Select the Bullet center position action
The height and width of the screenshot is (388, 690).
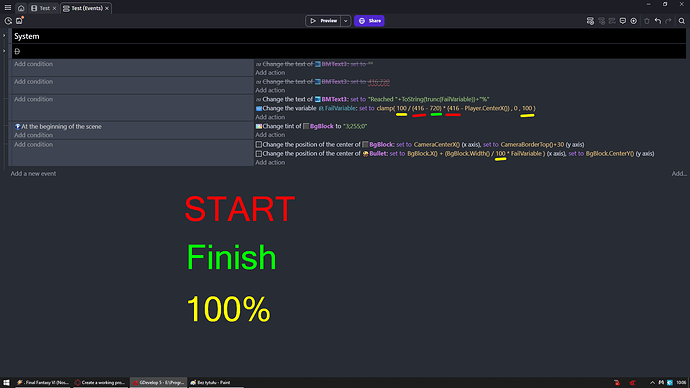[x=455, y=154]
